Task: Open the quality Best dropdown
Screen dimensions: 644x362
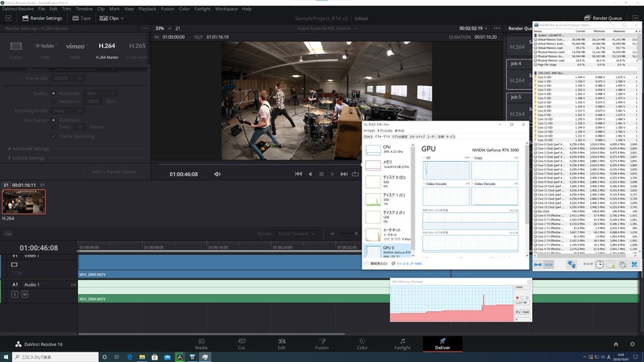Action: (101, 93)
